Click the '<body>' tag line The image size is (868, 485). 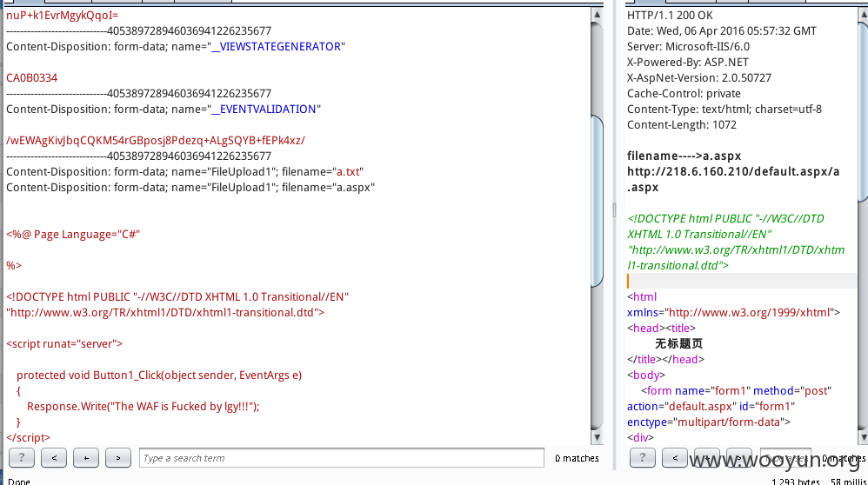pyautogui.click(x=646, y=375)
